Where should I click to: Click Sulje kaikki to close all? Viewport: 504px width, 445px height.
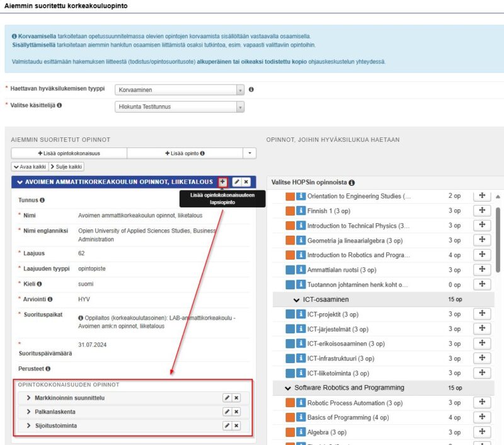click(x=66, y=166)
